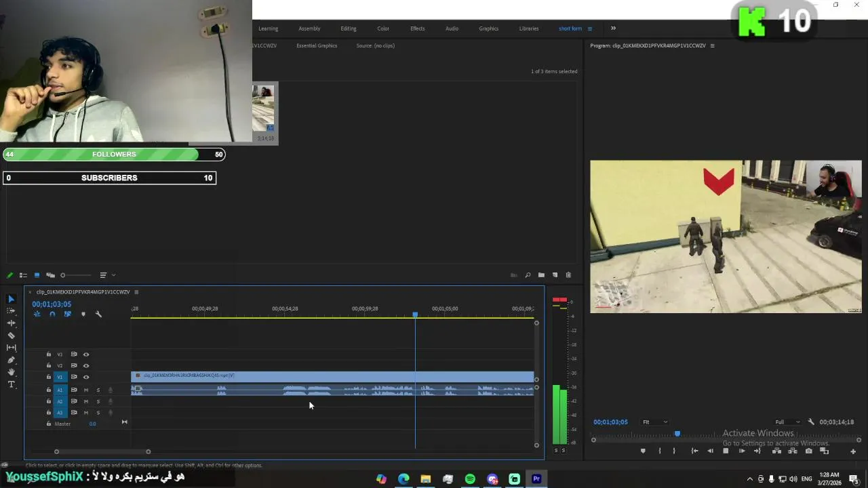
Task: Go to Out point
Action: 757,451
